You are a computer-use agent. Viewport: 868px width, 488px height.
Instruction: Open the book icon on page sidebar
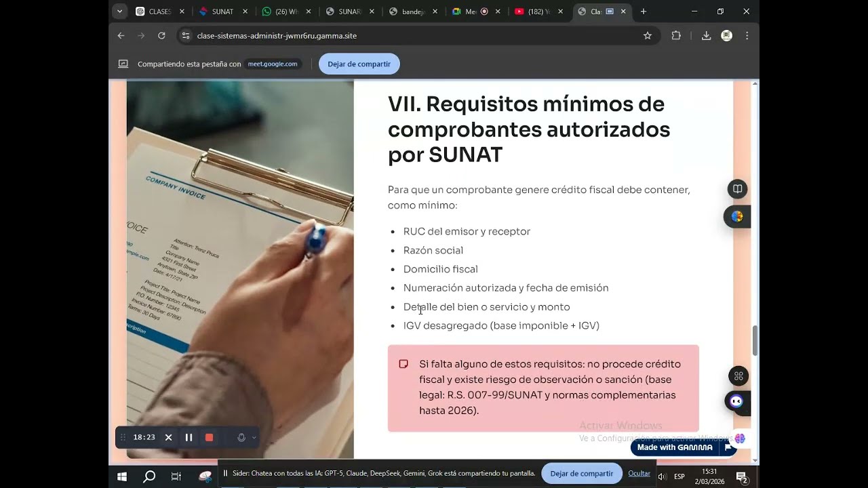tap(737, 188)
